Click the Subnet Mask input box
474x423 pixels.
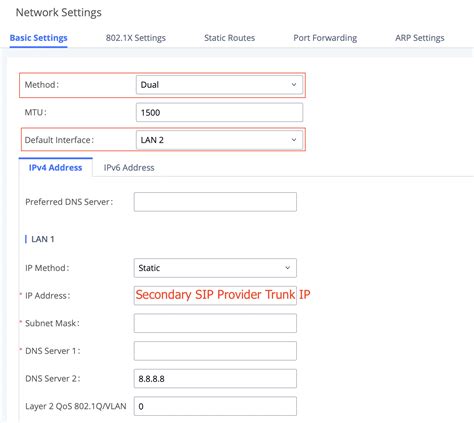pos(215,323)
